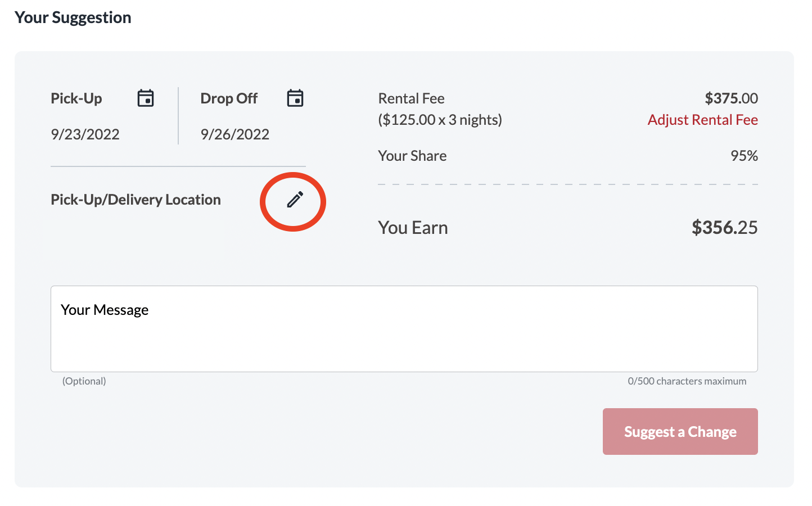Focus the Your Message text box
This screenshot has width=812, height=506.
point(404,329)
